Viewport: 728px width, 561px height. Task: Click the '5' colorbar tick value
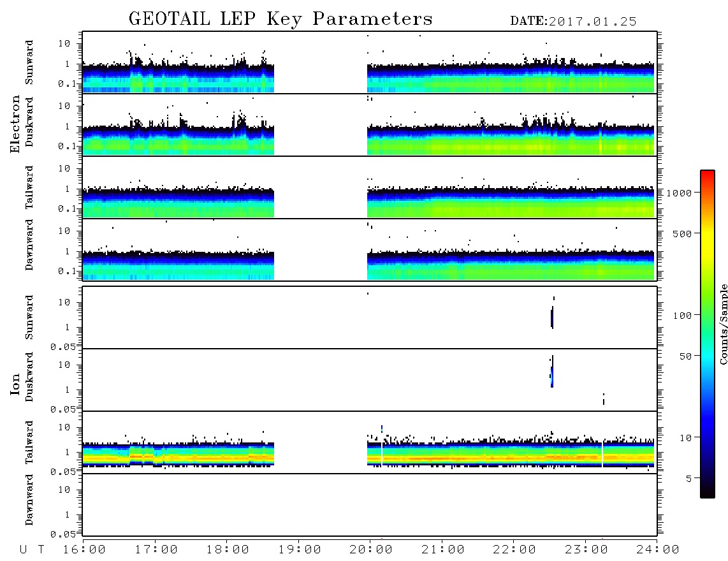pos(689,478)
